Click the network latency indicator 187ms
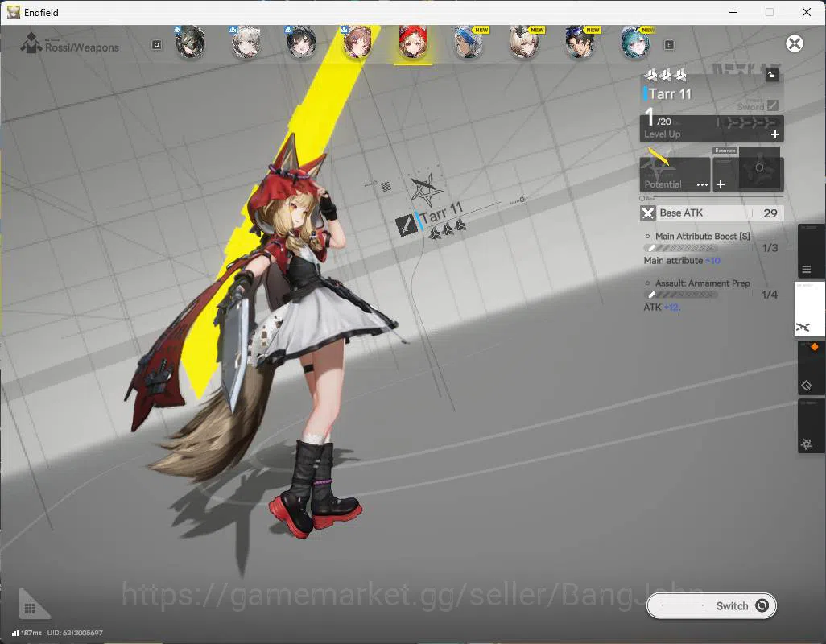Screen dimensions: 826x644 (27, 633)
